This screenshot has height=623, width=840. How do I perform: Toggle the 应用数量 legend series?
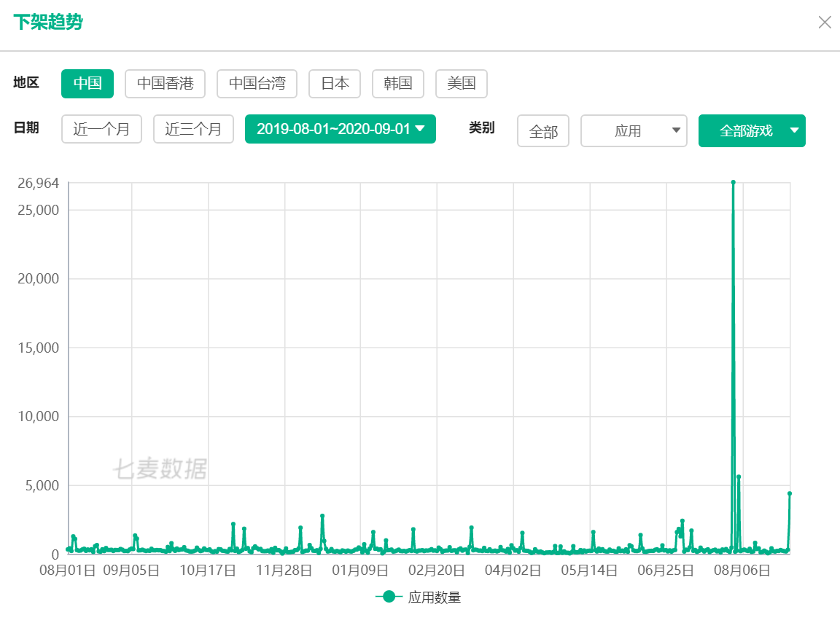point(419,597)
